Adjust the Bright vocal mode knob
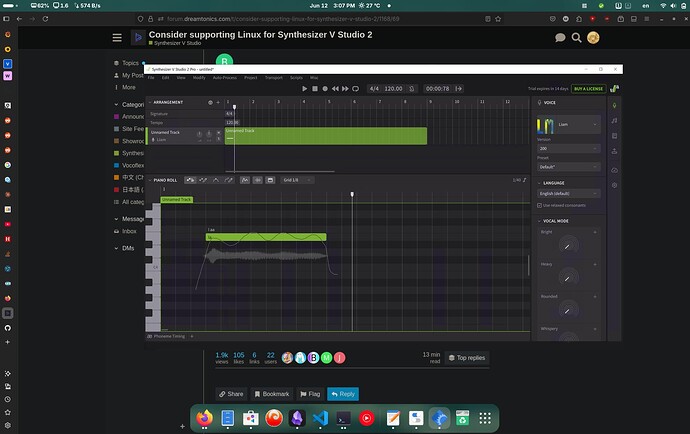This screenshot has height=434, width=690. (568, 246)
